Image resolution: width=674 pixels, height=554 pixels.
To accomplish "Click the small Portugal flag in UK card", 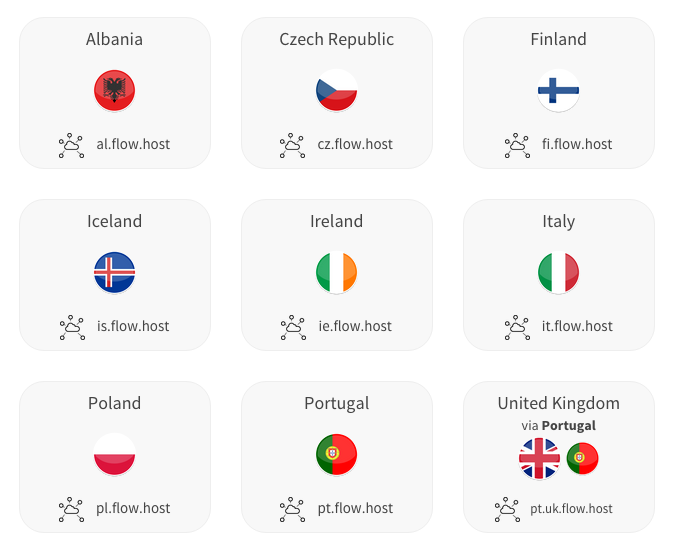I will tap(582, 458).
